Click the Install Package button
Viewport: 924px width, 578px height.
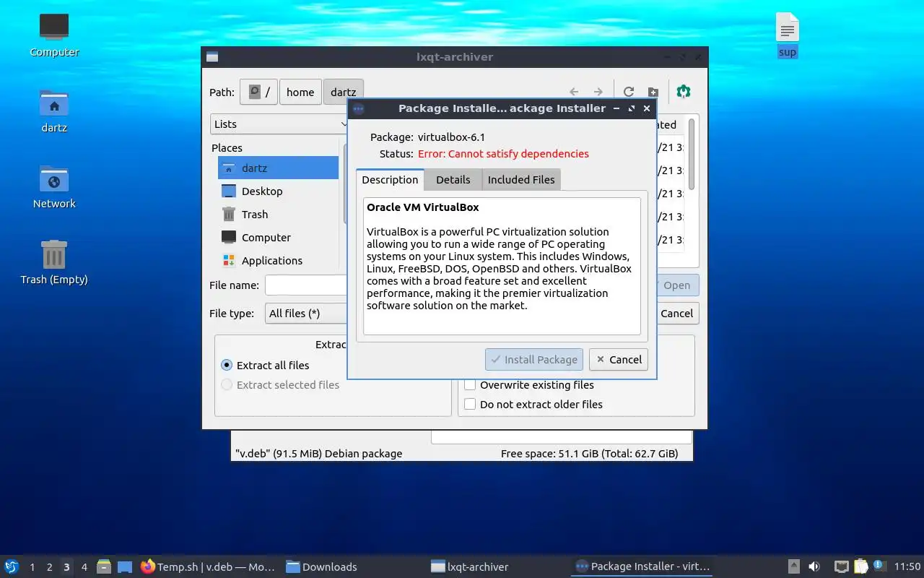(534, 360)
